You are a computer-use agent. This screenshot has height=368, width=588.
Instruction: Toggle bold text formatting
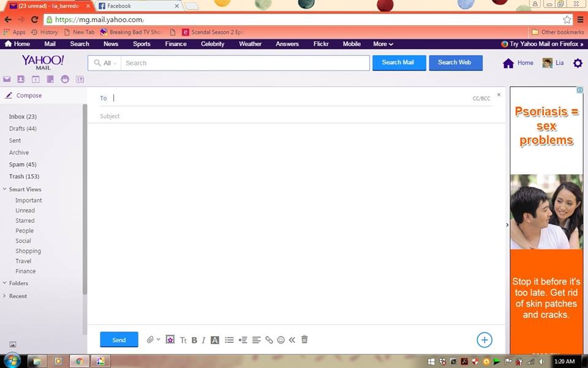(x=194, y=340)
